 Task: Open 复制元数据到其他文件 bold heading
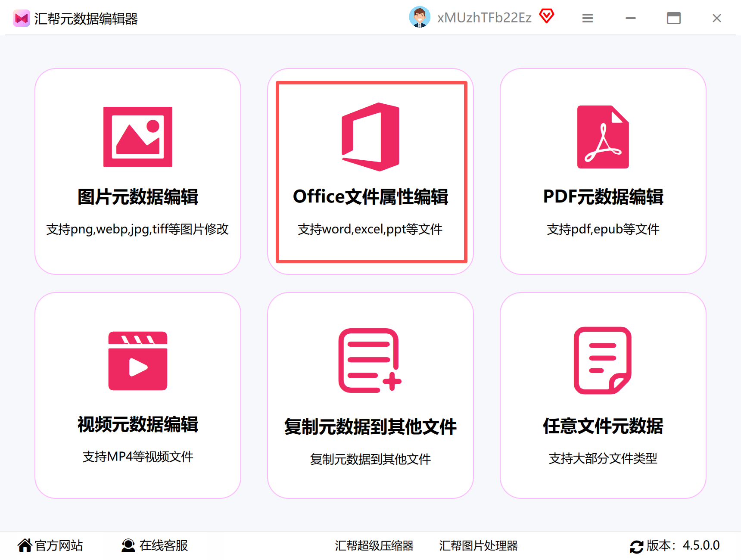coord(370,427)
